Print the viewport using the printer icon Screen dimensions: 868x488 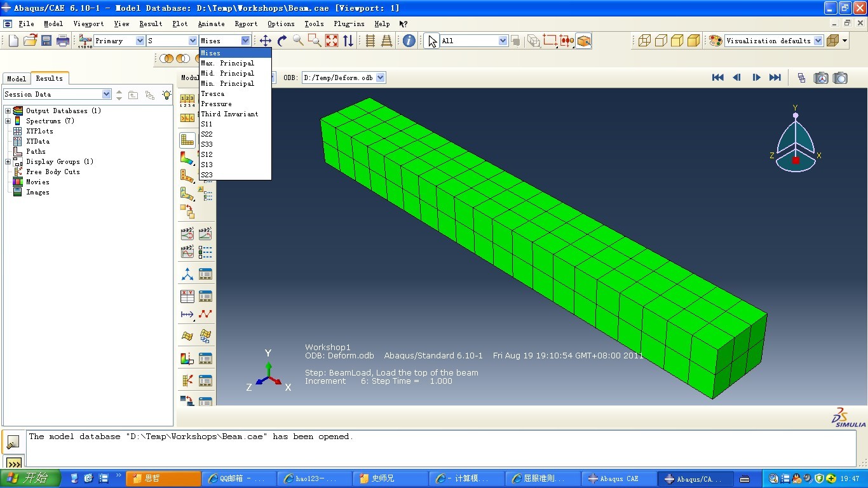pos(63,41)
